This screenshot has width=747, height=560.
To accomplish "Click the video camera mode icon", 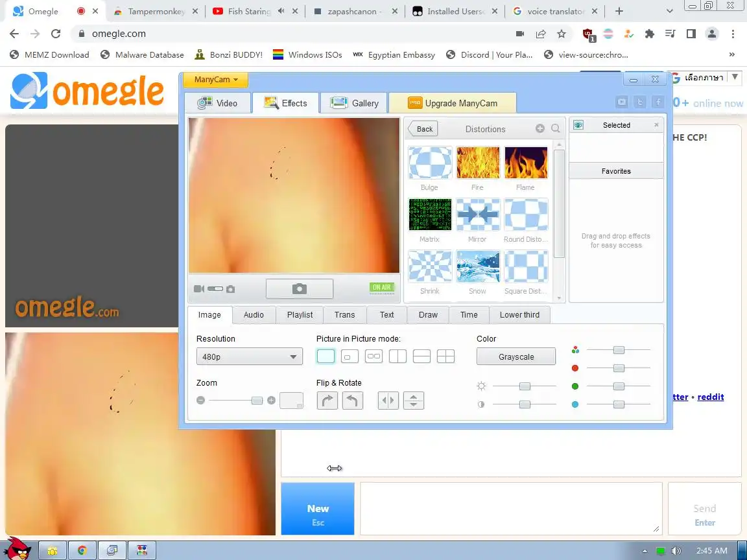I will point(199,288).
